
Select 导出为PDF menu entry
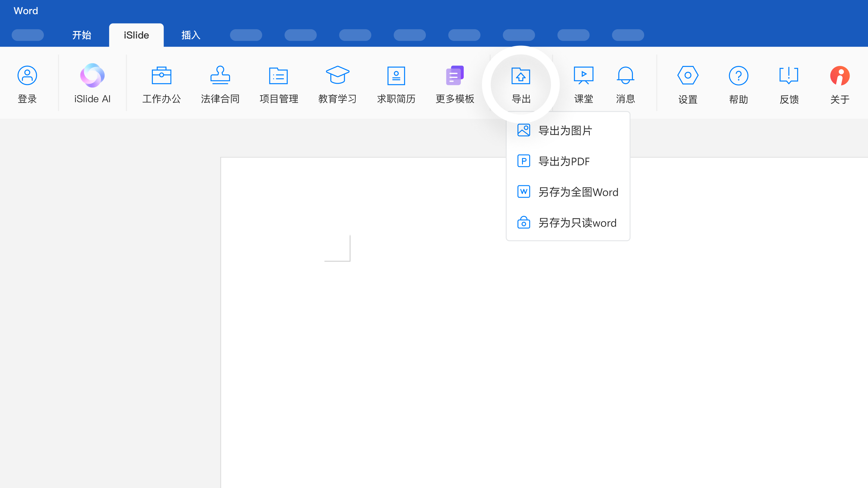tap(568, 161)
